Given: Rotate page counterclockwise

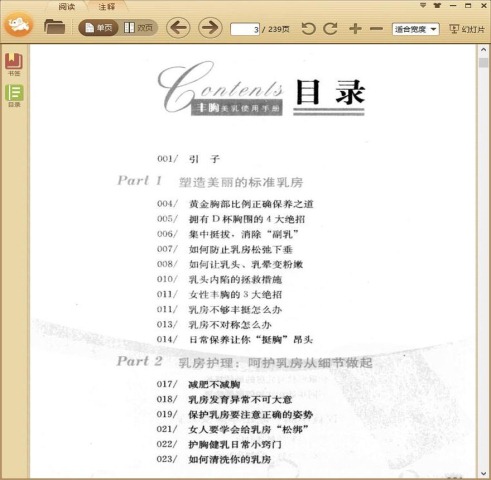Looking at the screenshot, I should (x=308, y=29).
